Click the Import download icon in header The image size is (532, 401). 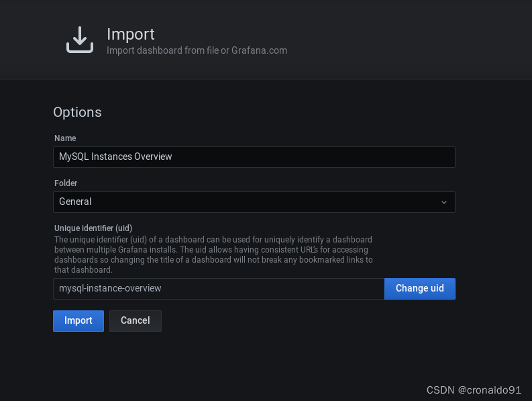[80, 40]
